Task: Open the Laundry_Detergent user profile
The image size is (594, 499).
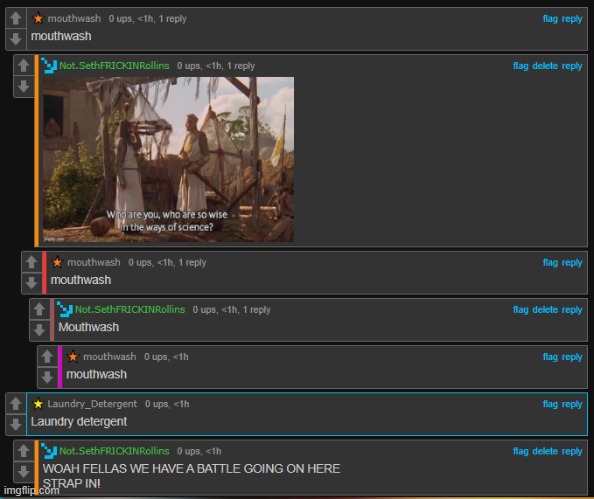Action: tap(92, 404)
